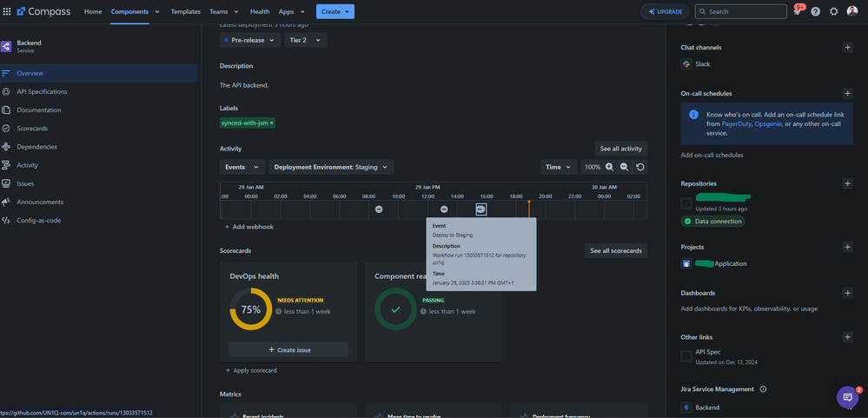The height and width of the screenshot is (418, 868).
Task: Click the 100% zoom level value
Action: pos(593,167)
